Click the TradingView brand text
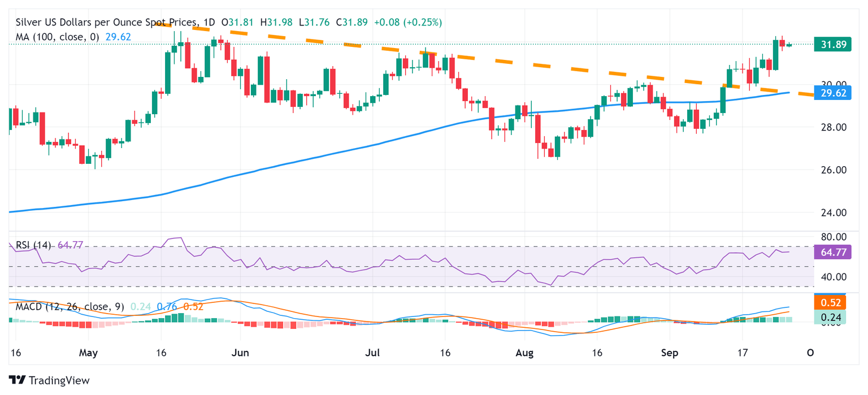Image resolution: width=868 pixels, height=395 pixels. [59, 380]
